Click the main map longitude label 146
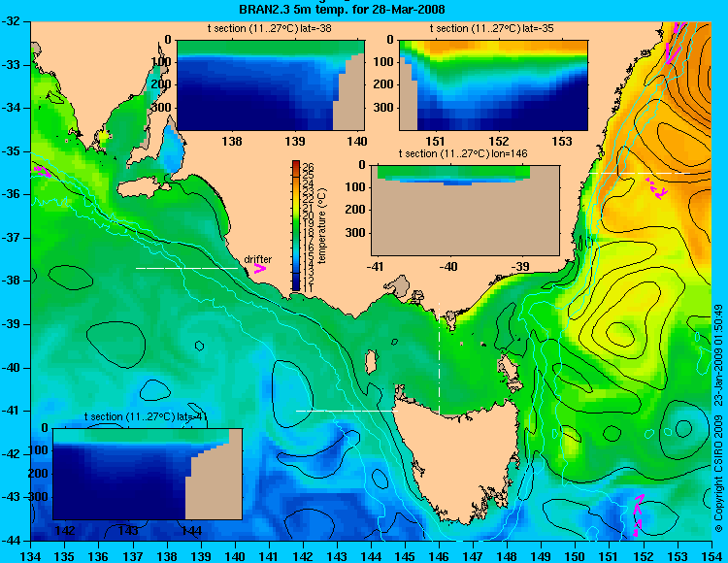 click(439, 555)
